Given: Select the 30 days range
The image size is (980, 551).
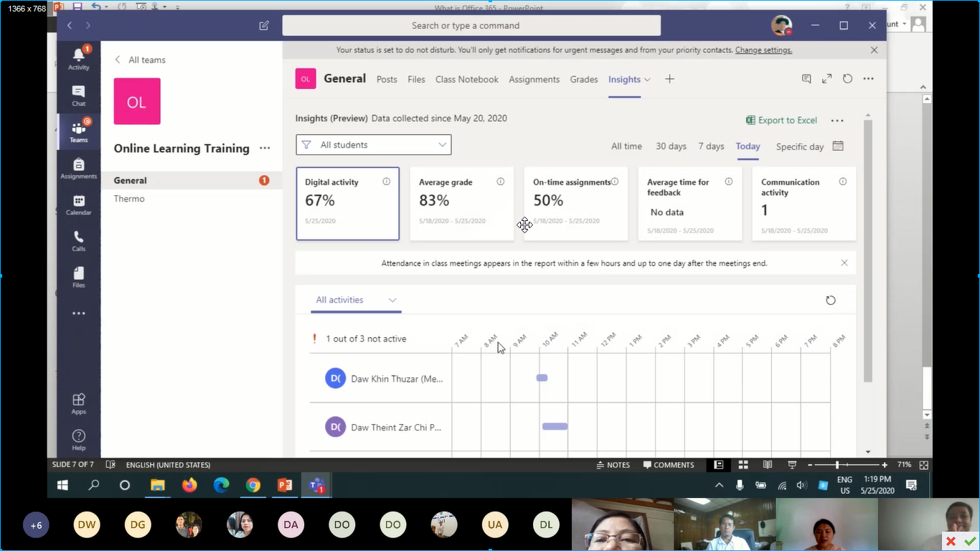Looking at the screenshot, I should point(671,146).
